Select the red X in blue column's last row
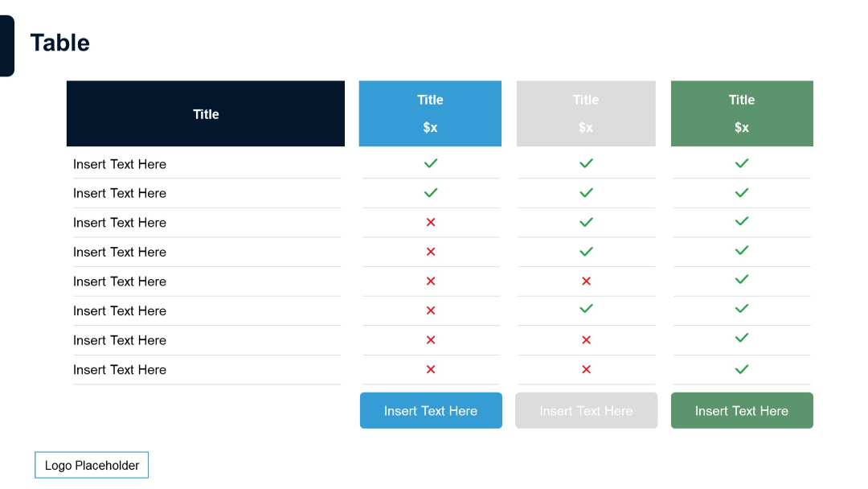This screenshot has width=868, height=489. coord(431,368)
